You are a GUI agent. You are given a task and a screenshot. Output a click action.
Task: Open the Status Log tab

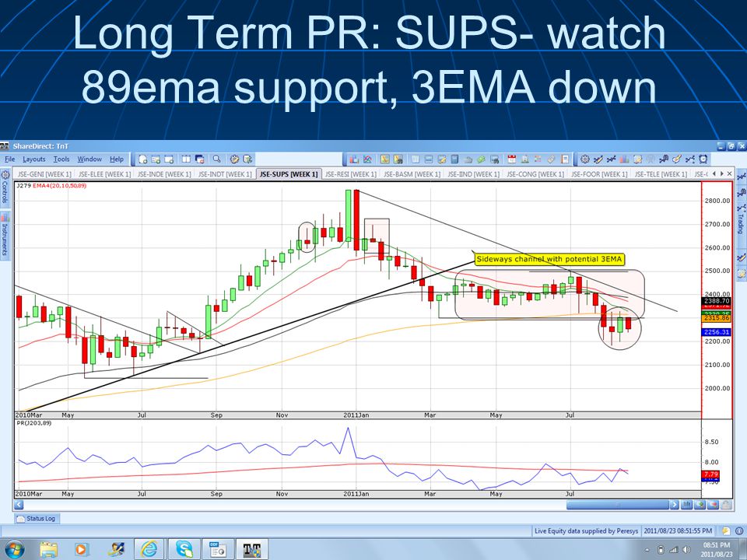[37, 519]
